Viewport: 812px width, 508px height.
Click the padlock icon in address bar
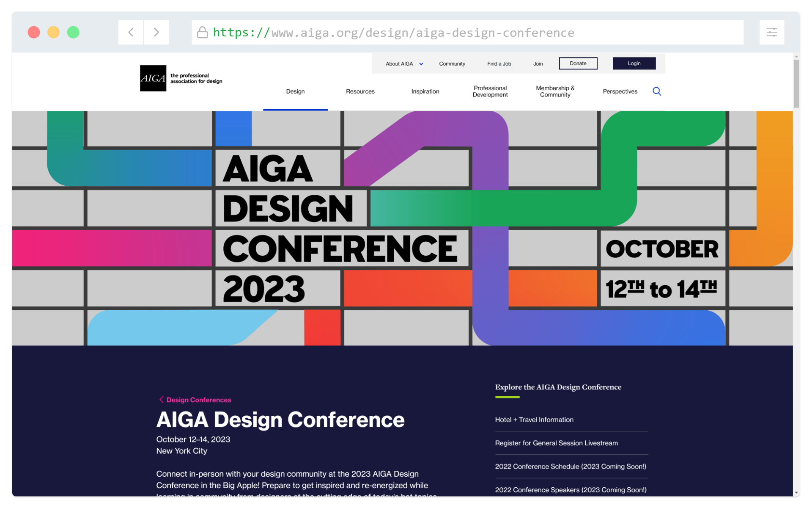click(203, 32)
